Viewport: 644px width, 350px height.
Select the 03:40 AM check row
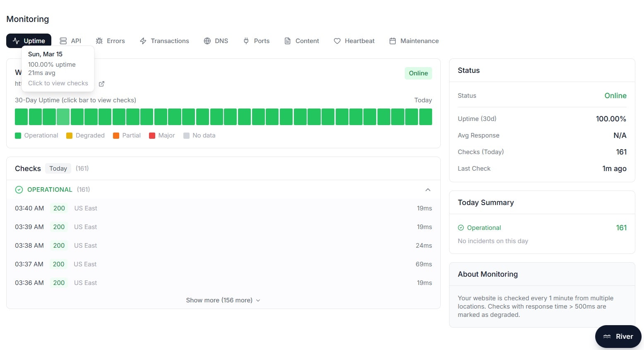[223, 208]
